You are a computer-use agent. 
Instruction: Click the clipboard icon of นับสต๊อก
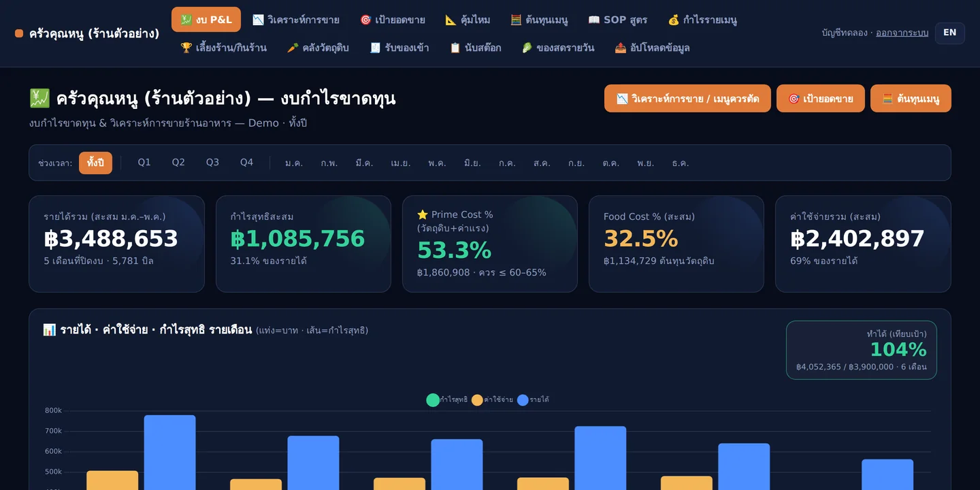455,48
